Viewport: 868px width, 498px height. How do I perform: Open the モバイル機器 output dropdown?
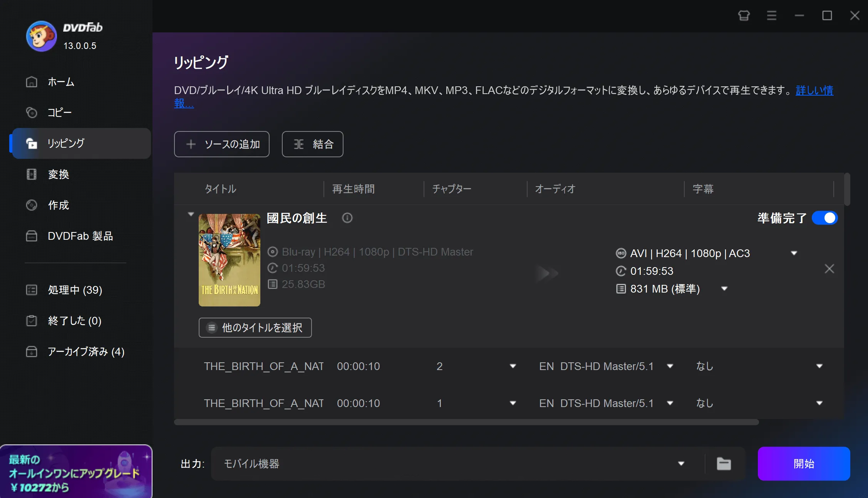681,464
